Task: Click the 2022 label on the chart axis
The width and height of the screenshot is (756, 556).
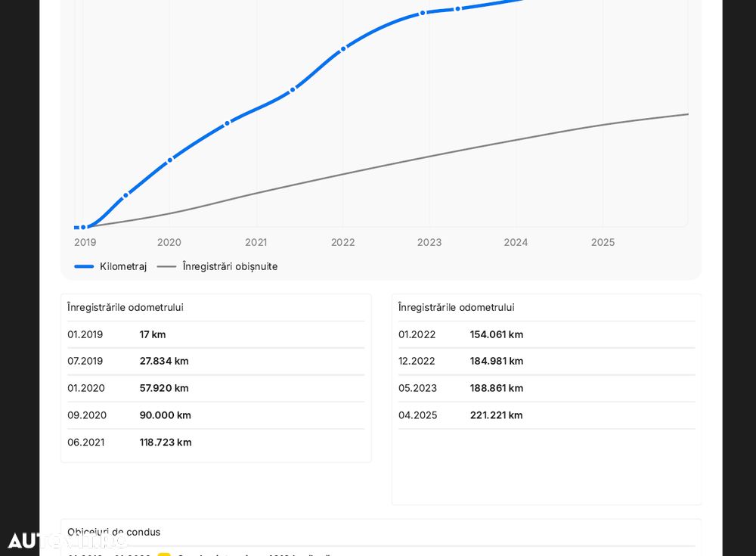Action: (x=342, y=242)
